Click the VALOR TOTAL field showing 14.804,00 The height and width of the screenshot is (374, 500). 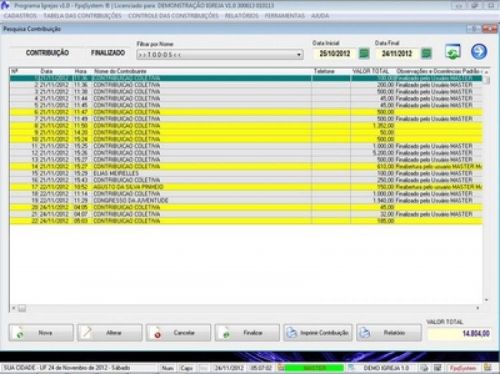459,333
